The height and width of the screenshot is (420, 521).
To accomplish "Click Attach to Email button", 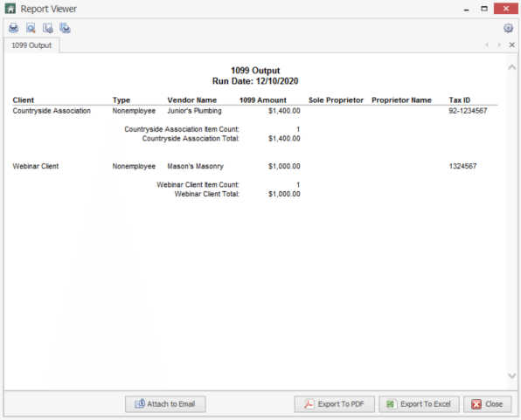I will coord(165,404).
